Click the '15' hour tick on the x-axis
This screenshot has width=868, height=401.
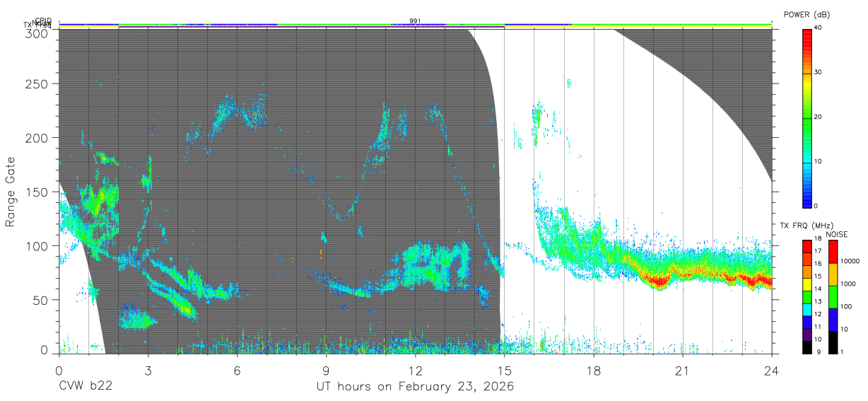[x=505, y=370]
